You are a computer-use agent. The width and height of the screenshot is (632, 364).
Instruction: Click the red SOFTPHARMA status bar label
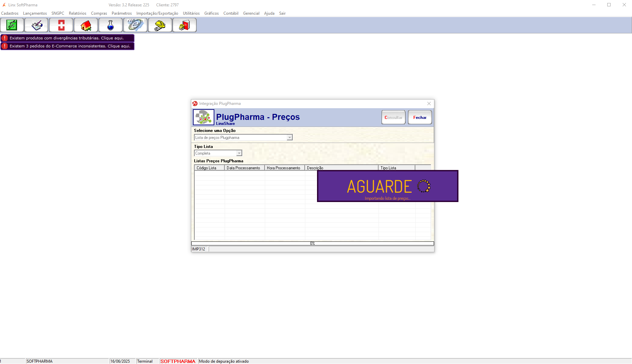[178, 361]
